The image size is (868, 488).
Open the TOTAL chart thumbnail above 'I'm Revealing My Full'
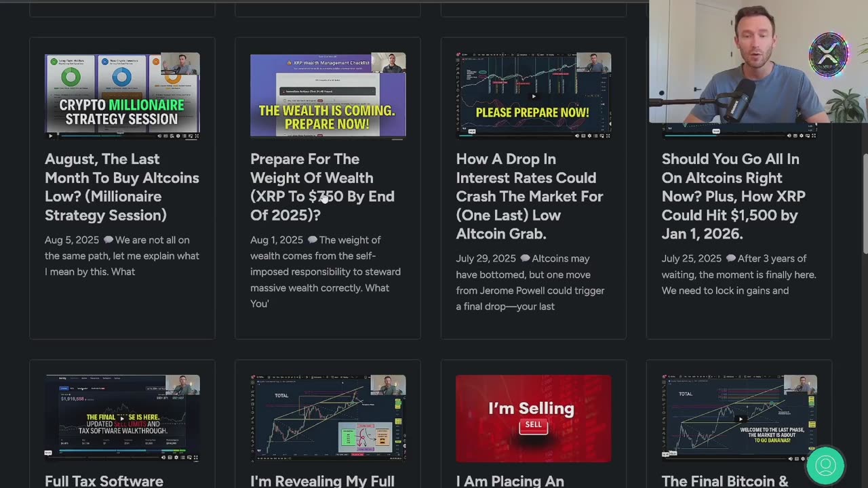328,418
